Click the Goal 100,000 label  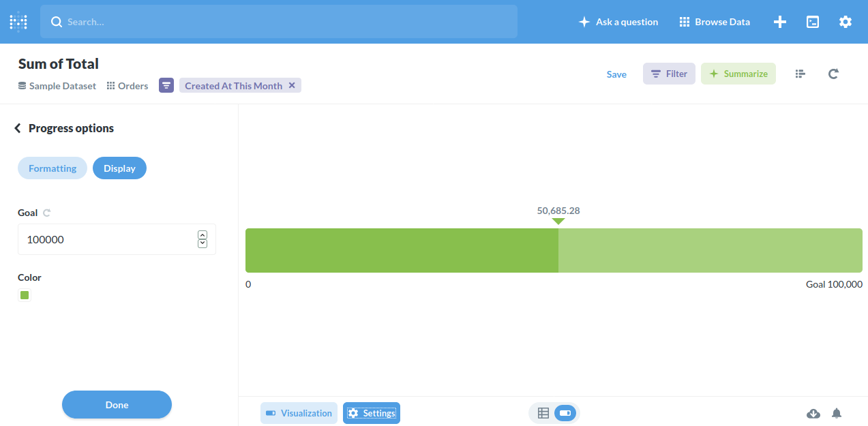click(834, 284)
